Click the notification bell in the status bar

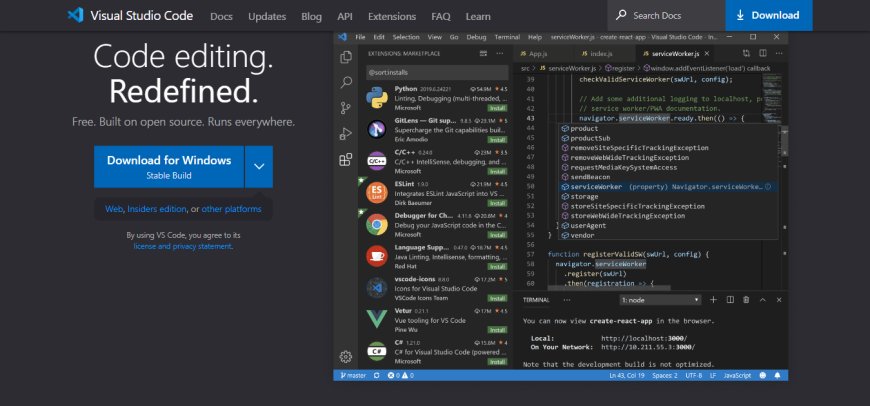click(777, 375)
